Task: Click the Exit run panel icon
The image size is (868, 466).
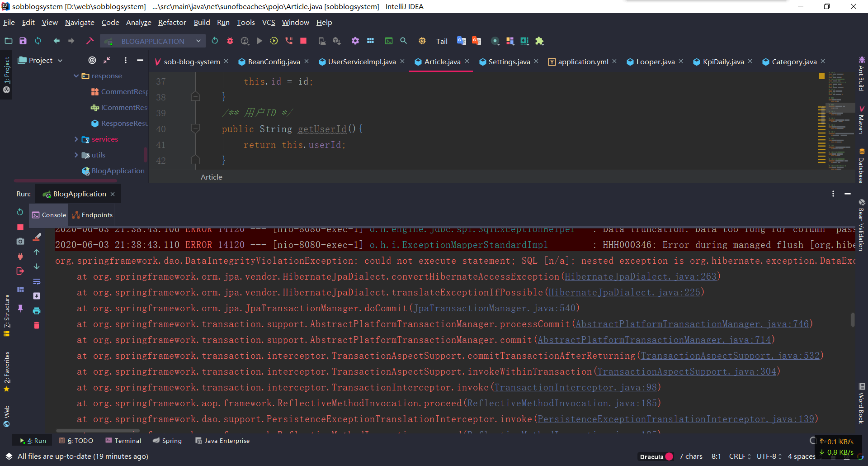Action: click(20, 271)
